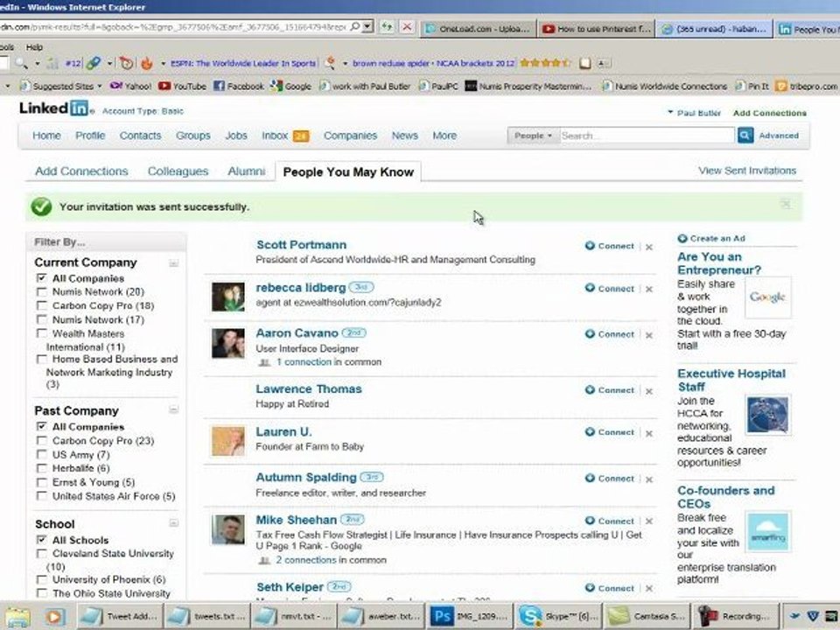Close the invitation sent success banner

coord(786,204)
